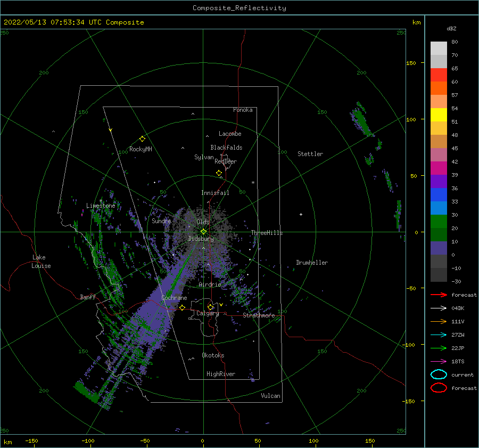Click the red forecast arrow in the legend
The width and height of the screenshot is (479, 448).
coord(439,295)
